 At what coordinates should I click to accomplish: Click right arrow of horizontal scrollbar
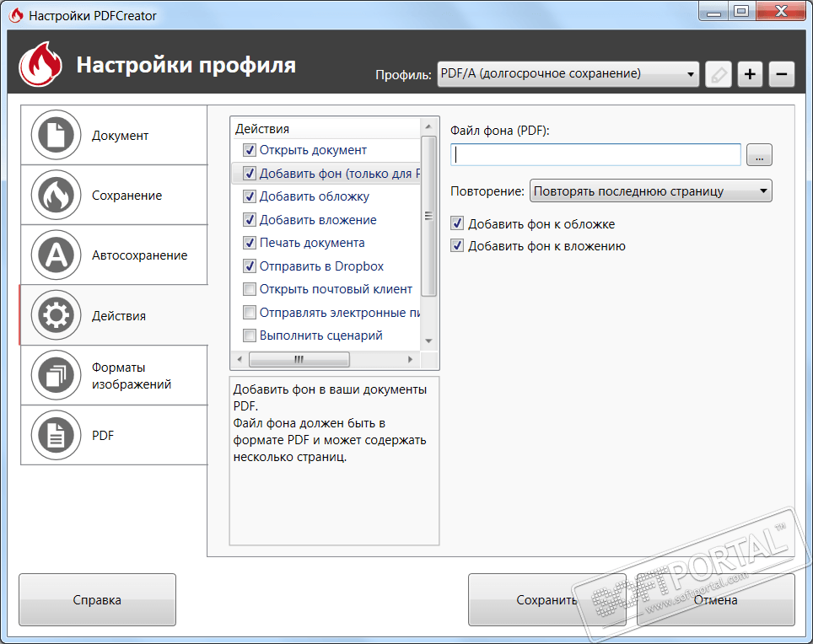click(x=410, y=359)
